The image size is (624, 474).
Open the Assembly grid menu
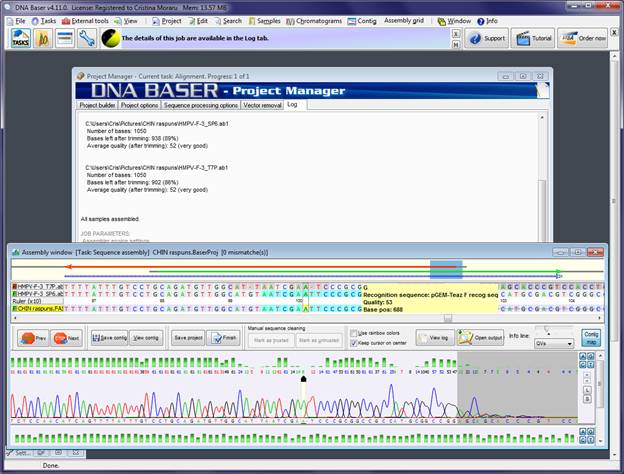(404, 21)
